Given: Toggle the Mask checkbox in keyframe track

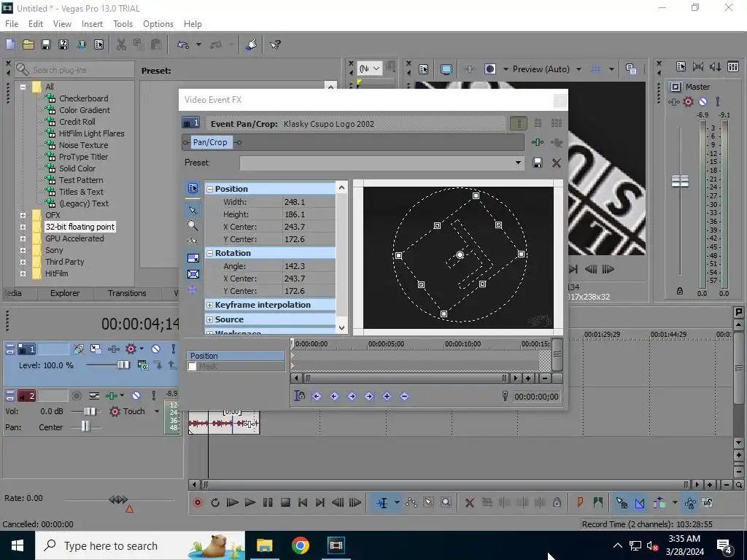Looking at the screenshot, I should tap(192, 366).
